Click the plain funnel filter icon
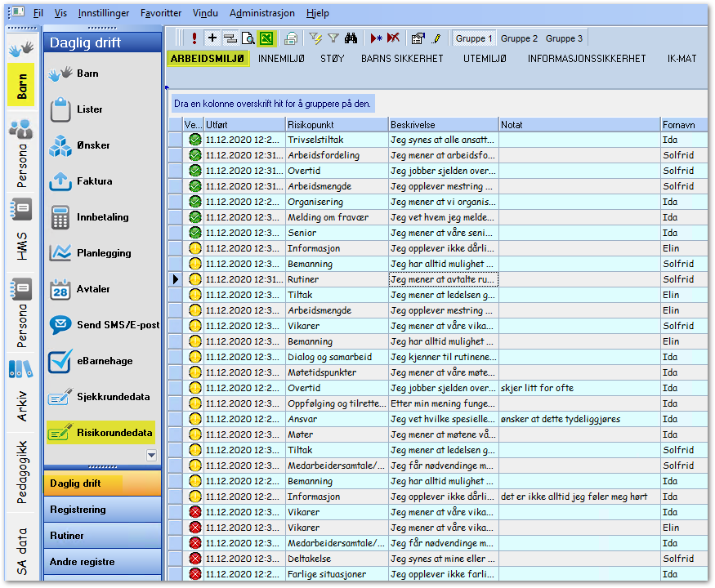The height and width of the screenshot is (588, 715). coord(333,38)
